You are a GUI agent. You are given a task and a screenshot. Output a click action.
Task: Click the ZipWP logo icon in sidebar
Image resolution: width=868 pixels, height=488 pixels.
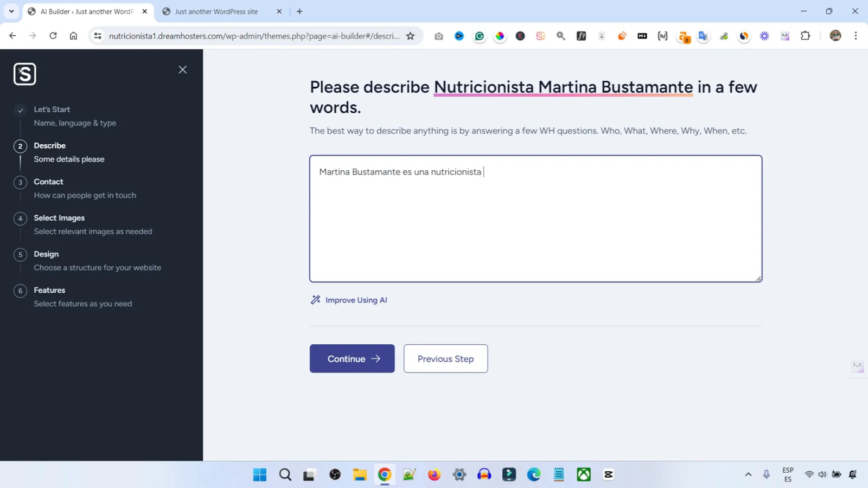tap(25, 74)
